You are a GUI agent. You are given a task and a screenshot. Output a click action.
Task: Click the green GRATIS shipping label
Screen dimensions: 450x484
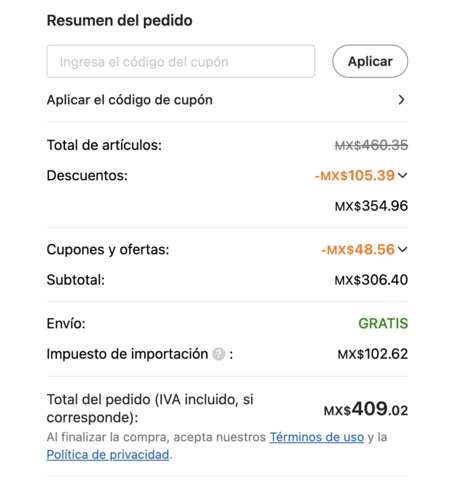(x=383, y=323)
